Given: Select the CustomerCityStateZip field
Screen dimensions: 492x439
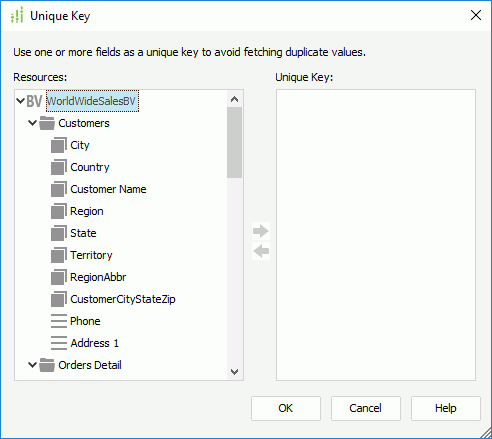Looking at the screenshot, I should [123, 299].
